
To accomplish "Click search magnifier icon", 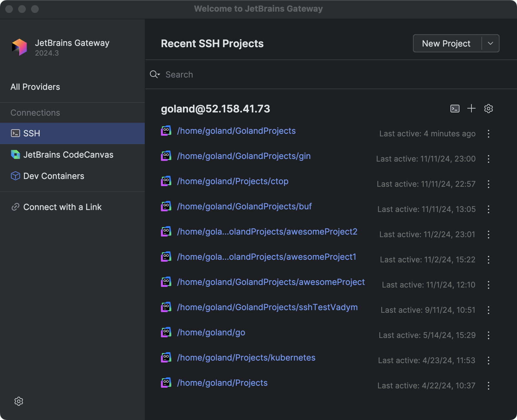I will [154, 75].
